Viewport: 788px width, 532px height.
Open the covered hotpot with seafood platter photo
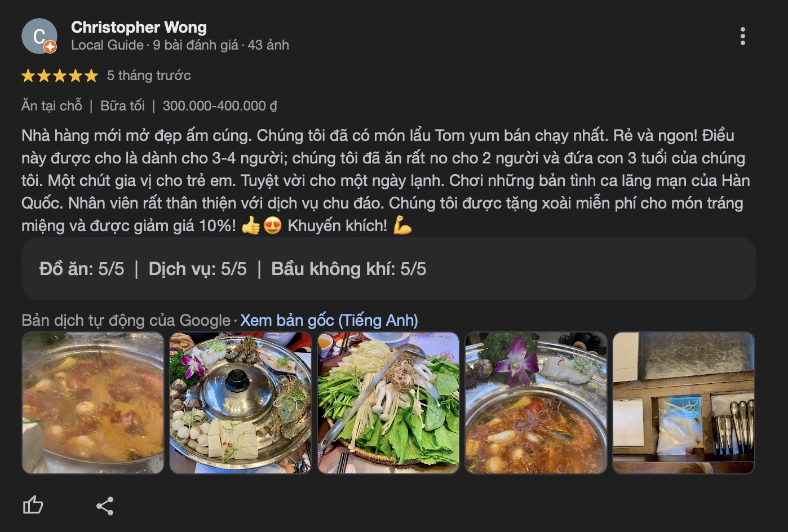pyautogui.click(x=241, y=403)
